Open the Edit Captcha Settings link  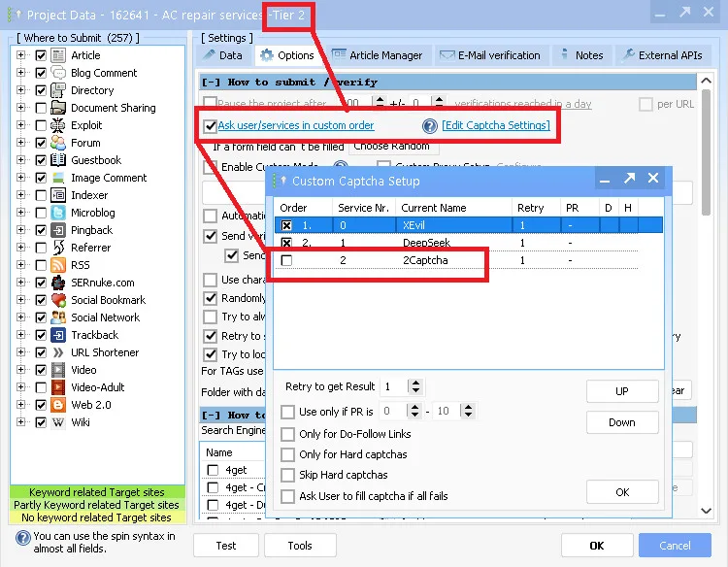(x=496, y=125)
